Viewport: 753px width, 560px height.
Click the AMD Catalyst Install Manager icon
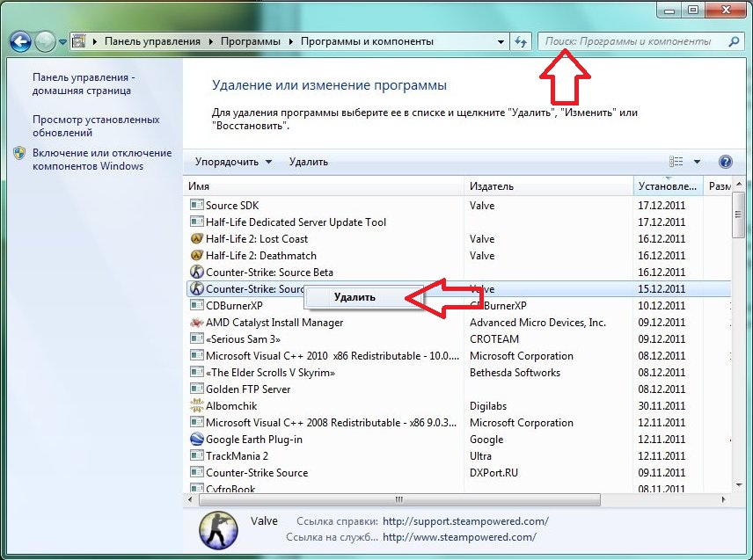pos(197,323)
